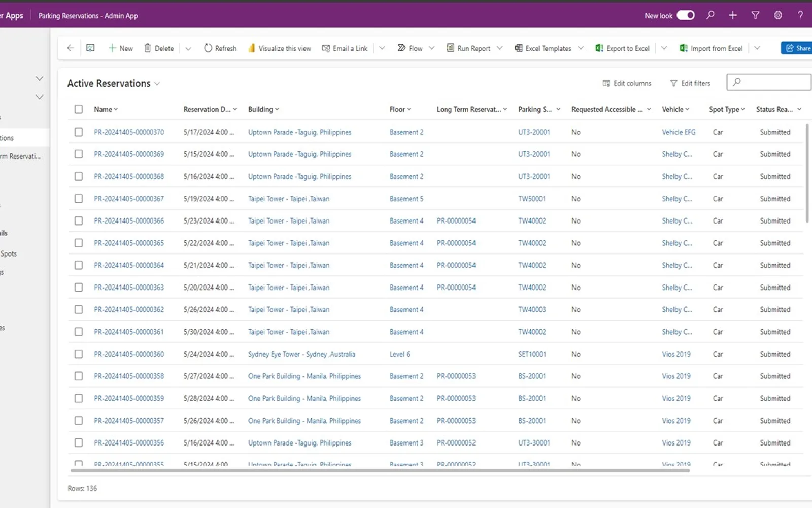Screen dimensions: 812x508
Task: Click Edit filters
Action: pos(690,83)
